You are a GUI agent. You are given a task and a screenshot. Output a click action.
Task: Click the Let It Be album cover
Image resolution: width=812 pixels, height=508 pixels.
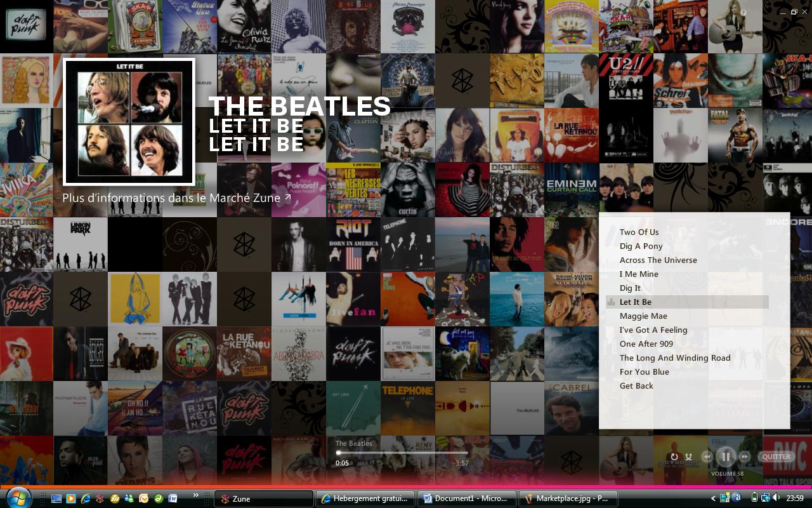129,122
